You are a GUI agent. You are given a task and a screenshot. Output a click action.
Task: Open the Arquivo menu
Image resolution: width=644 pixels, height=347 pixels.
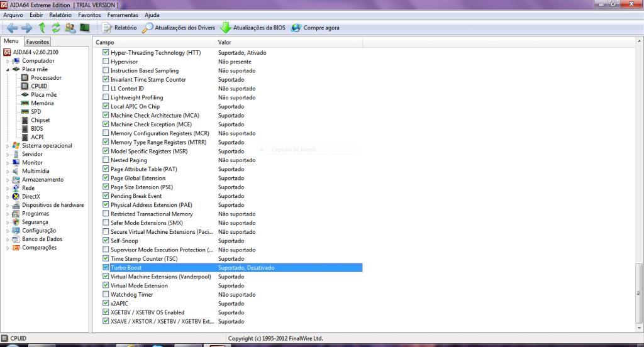(13, 15)
